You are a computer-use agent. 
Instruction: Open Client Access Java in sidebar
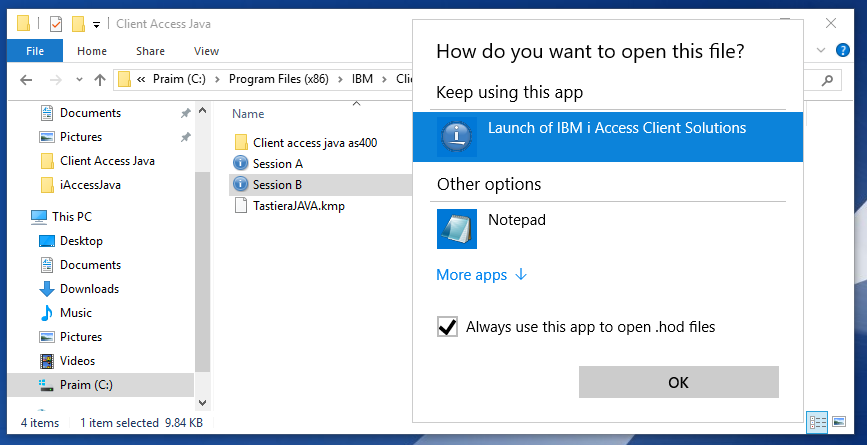pyautogui.click(x=107, y=161)
